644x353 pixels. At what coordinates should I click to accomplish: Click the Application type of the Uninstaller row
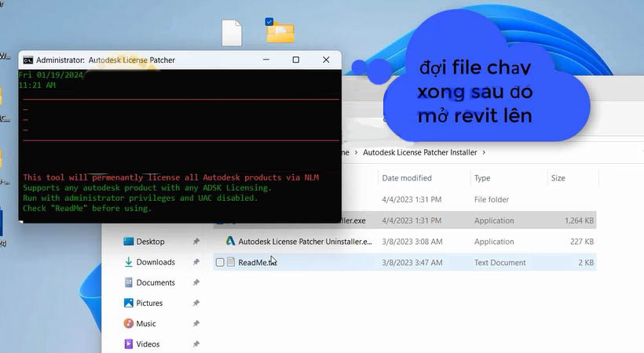(494, 242)
